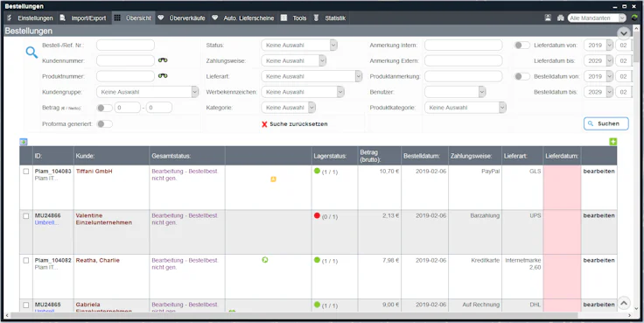644x323 pixels.
Task: Click bearbeiten for Valentine Einzelunternehmen order
Action: coord(598,215)
